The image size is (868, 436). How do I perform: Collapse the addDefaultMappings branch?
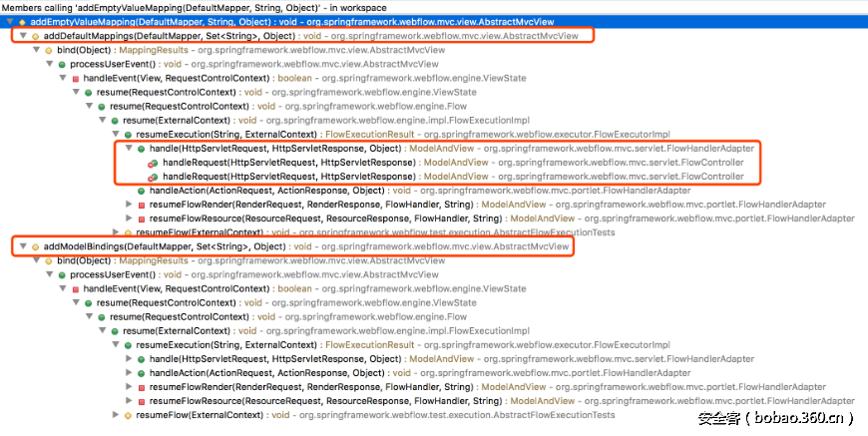pyautogui.click(x=21, y=35)
